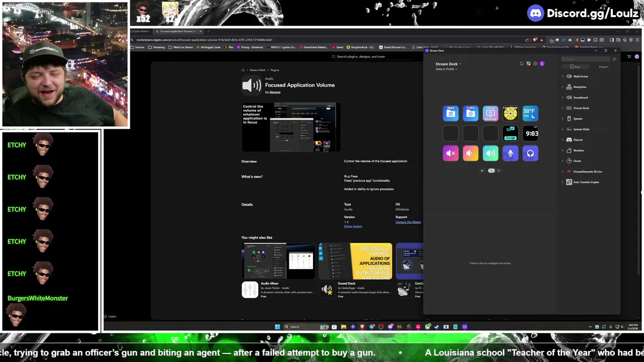Screen dimensions: 644x362
Task: Select page 1 indicator
Action: (x=491, y=170)
